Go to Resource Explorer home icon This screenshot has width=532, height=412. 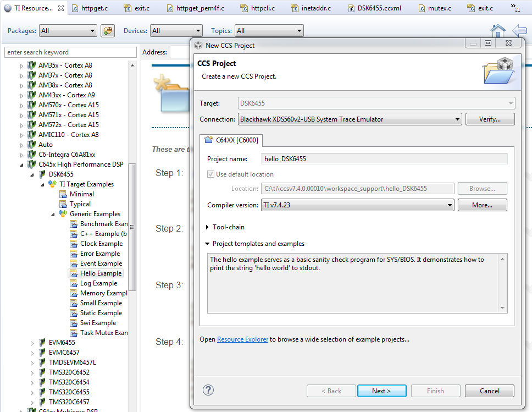point(498,31)
